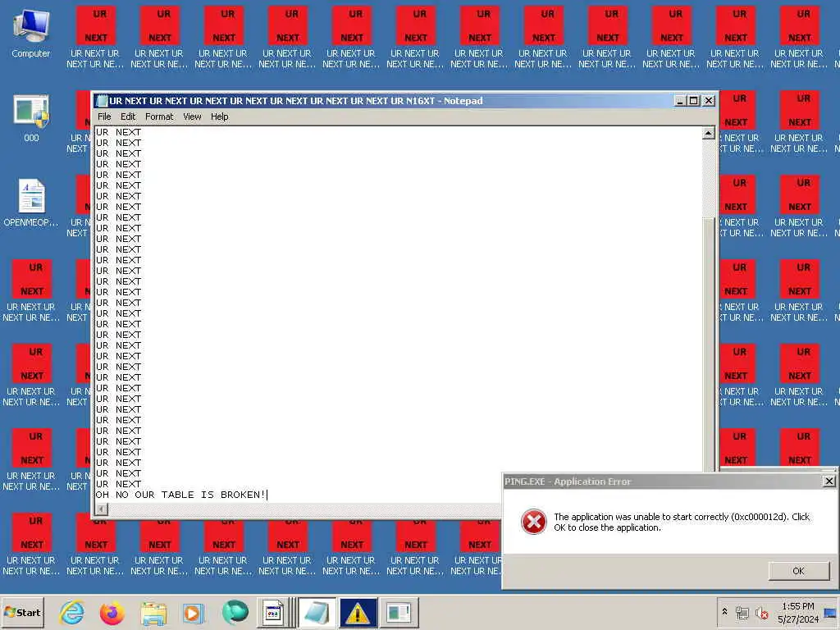Open the Edit menu in Notepad
Image resolution: width=840 pixels, height=630 pixels.
coord(127,116)
